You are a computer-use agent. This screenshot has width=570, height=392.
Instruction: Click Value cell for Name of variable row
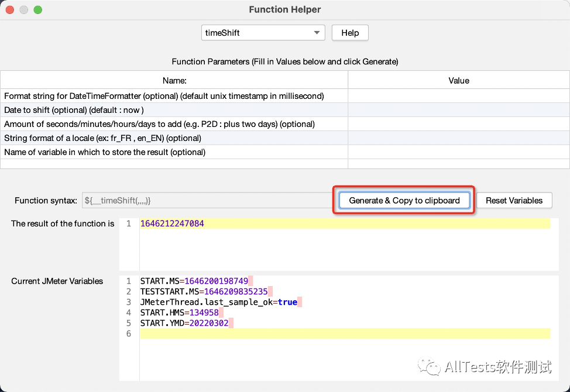459,152
